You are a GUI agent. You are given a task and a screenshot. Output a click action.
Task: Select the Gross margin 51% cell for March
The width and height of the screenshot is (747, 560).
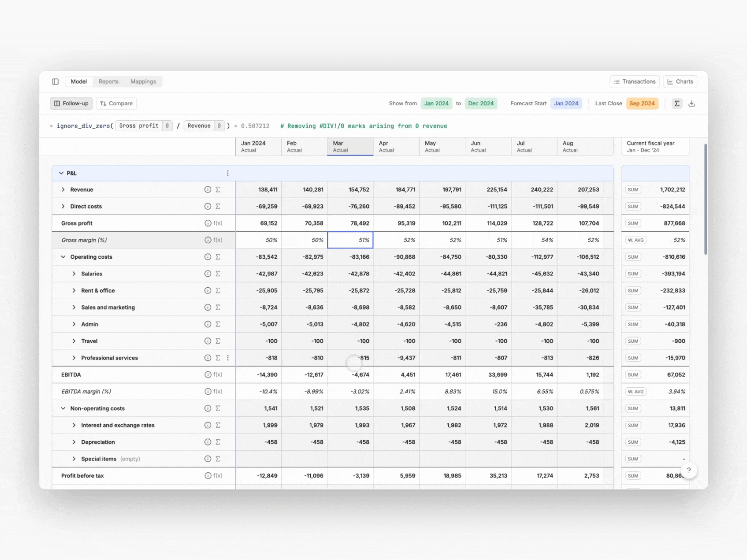click(x=350, y=240)
